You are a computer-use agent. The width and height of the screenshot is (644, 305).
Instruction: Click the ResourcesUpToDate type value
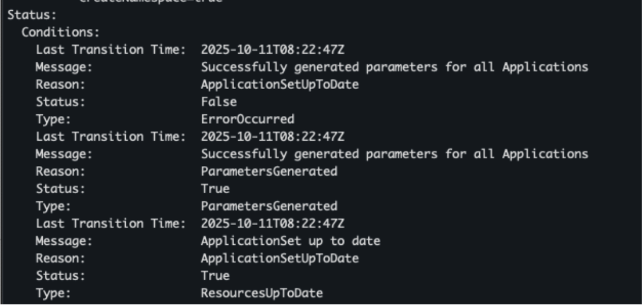pyautogui.click(x=262, y=294)
